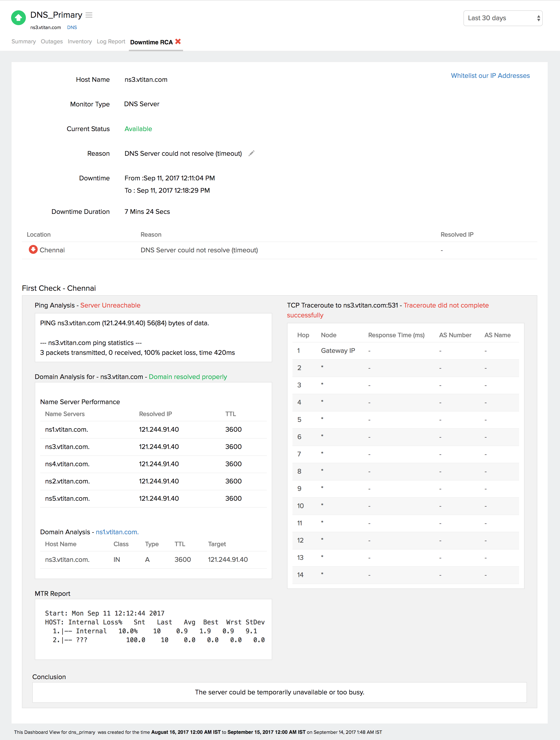The width and height of the screenshot is (560, 740).
Task: Click the Available status text
Action: [138, 129]
